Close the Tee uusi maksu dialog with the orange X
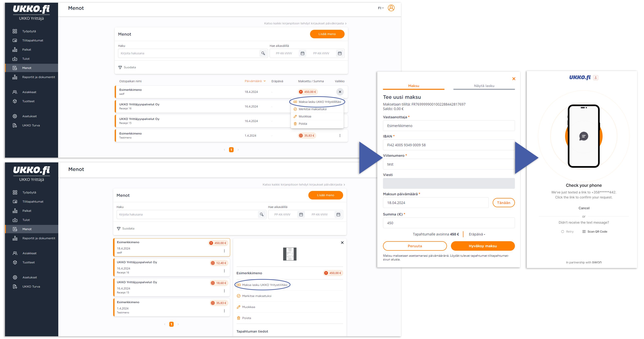The image size is (644, 339). (514, 79)
